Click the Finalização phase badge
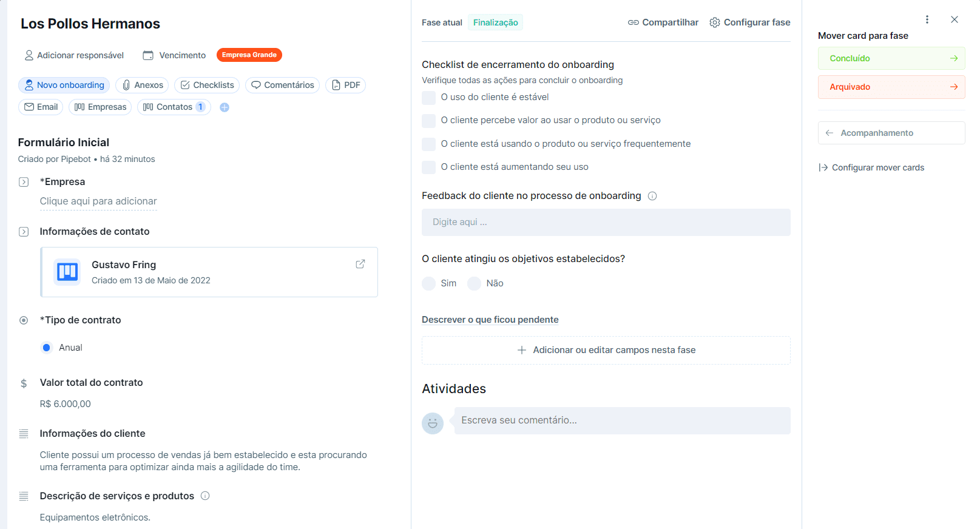This screenshot has width=980, height=529. (x=495, y=22)
